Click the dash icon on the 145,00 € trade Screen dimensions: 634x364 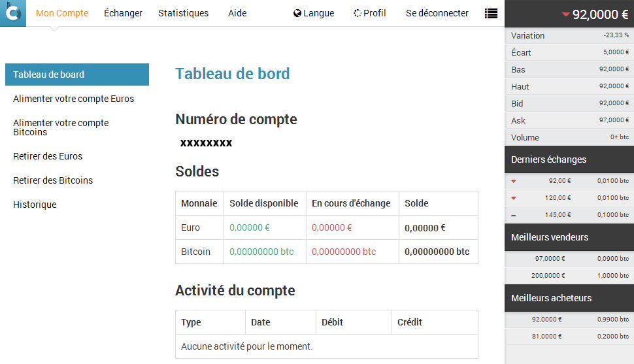(514, 215)
